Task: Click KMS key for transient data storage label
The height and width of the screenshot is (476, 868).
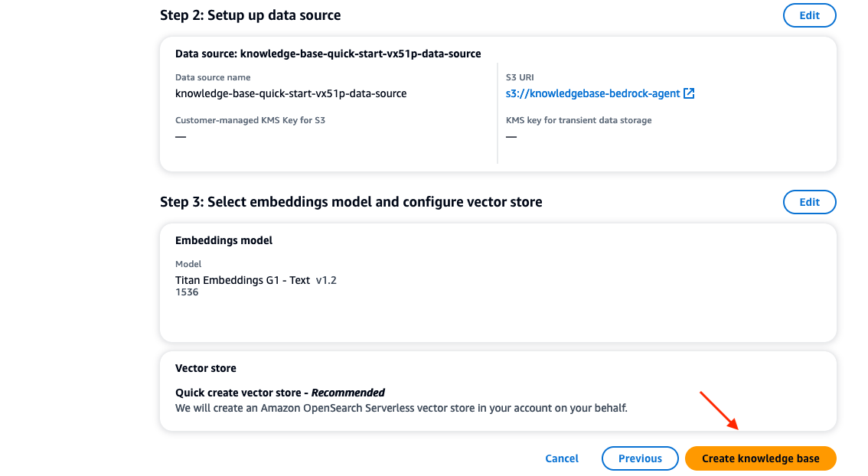Action: coord(579,120)
